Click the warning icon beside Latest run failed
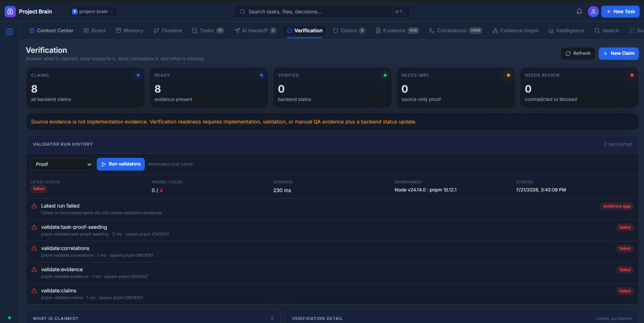Screen dimensions: 644x323 coord(34,206)
